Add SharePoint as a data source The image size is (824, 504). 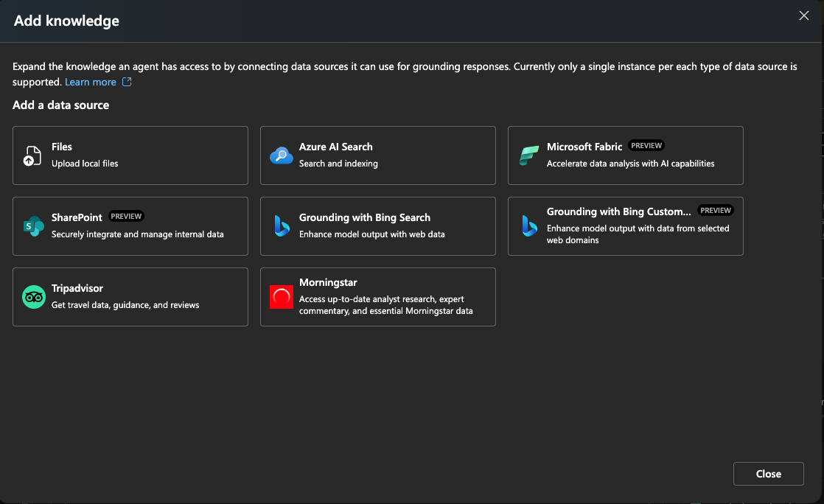tap(130, 225)
